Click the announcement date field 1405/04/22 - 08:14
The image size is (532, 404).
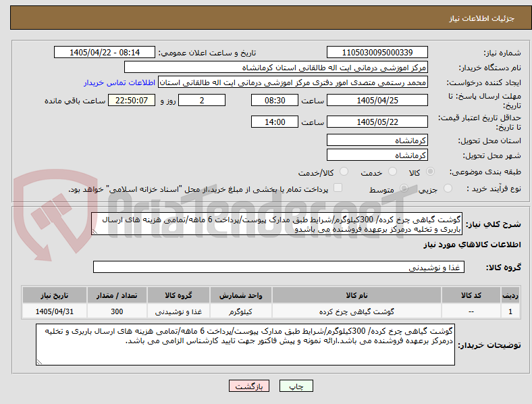click(x=105, y=52)
